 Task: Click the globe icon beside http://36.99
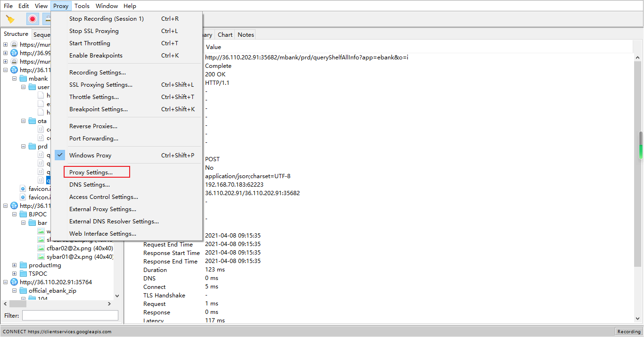(14, 53)
